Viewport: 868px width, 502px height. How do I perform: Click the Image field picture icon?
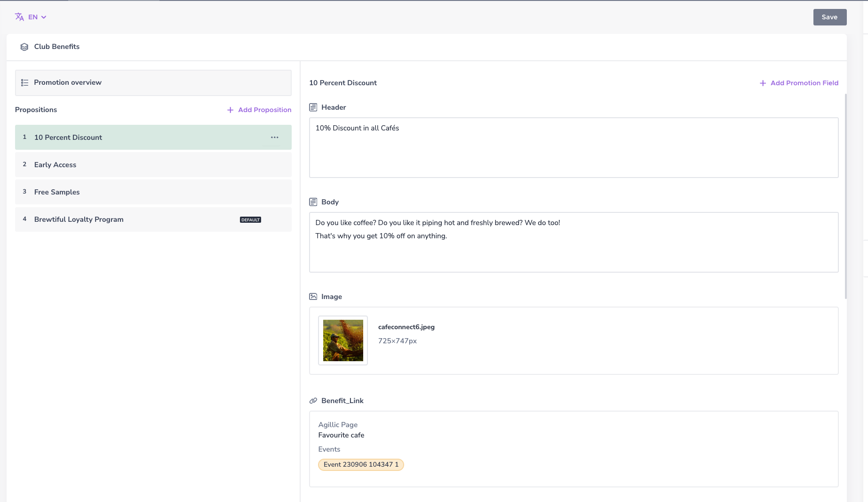pyautogui.click(x=313, y=297)
